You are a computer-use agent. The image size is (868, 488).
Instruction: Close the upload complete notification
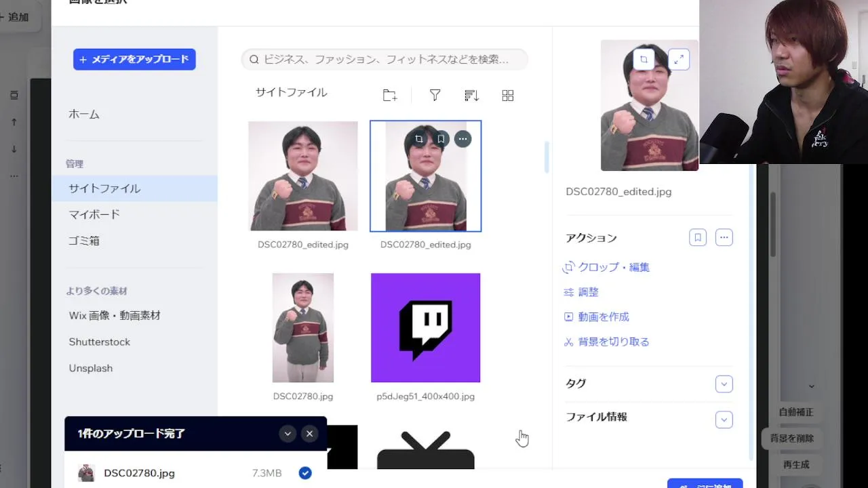[x=310, y=434]
